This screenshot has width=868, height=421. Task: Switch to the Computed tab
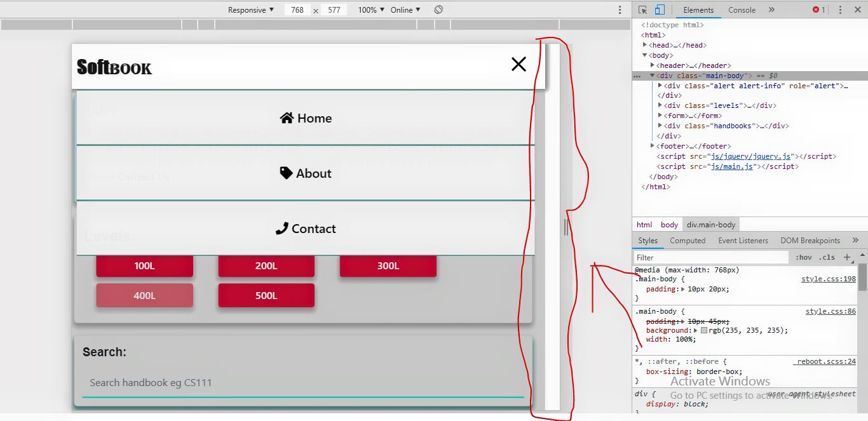coord(688,241)
